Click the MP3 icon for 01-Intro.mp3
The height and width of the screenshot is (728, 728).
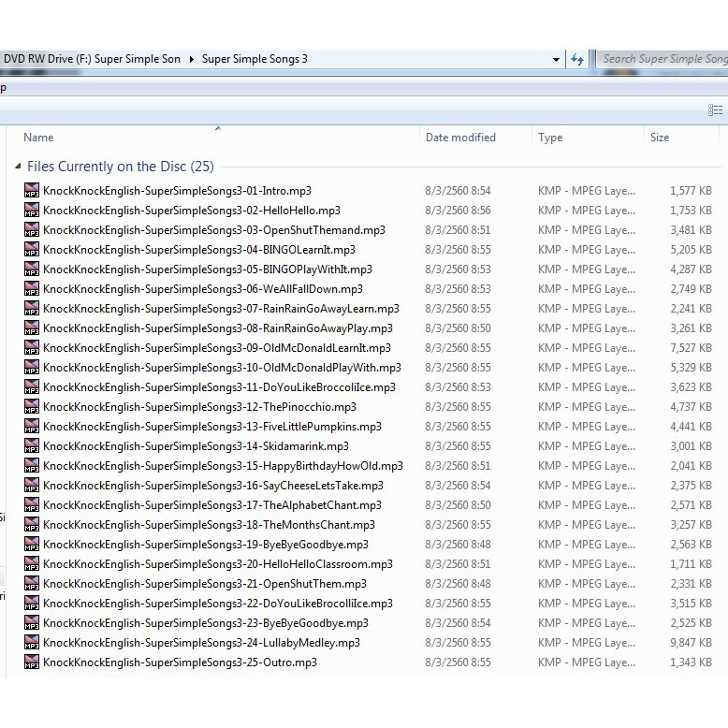(32, 190)
